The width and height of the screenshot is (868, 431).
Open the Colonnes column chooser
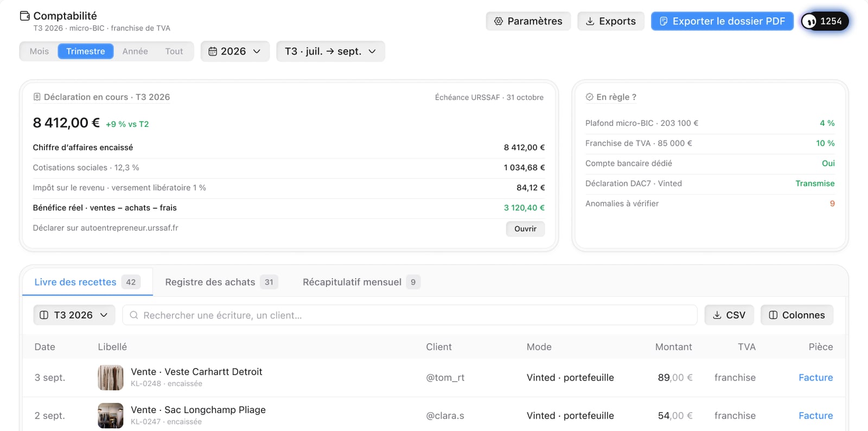coord(797,315)
